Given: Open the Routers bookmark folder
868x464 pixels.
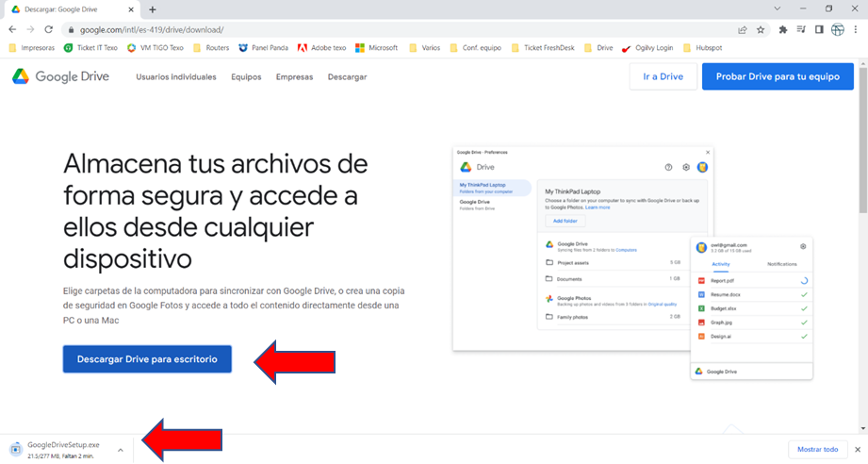Looking at the screenshot, I should [211, 48].
